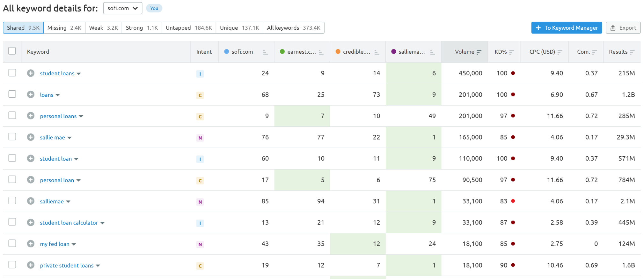
Task: Click the purple salliemae color dot
Action: pos(393,52)
